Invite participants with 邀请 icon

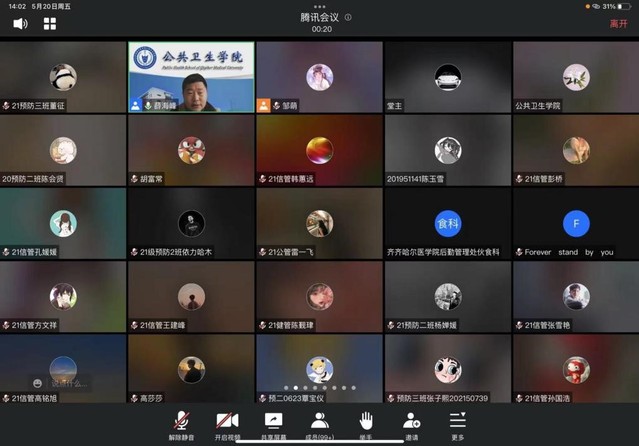[x=411, y=423]
